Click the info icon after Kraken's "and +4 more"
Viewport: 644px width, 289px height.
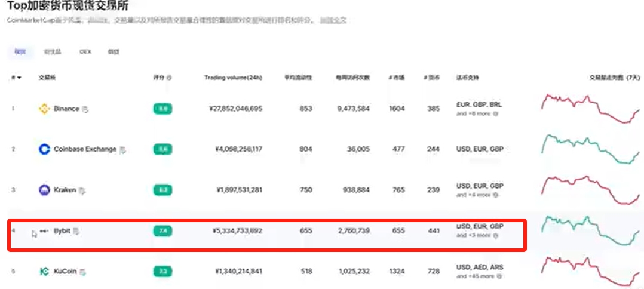[495, 195]
